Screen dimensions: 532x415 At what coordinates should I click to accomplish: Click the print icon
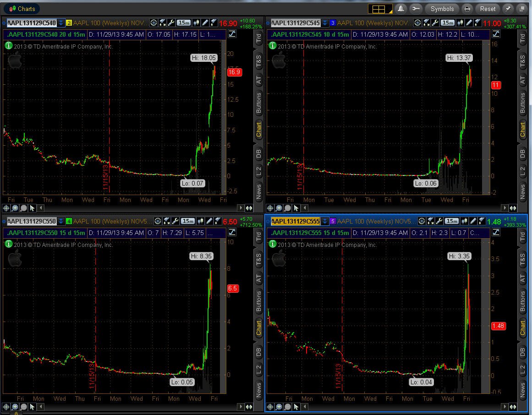pos(467,9)
